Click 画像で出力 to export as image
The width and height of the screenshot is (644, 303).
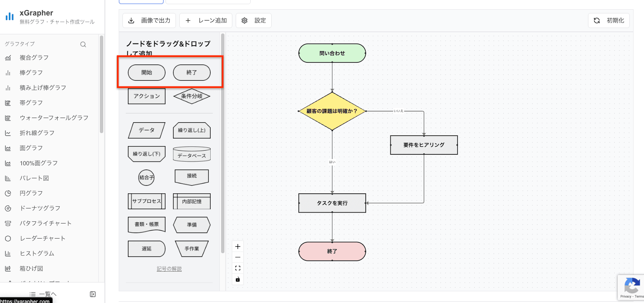tap(149, 20)
